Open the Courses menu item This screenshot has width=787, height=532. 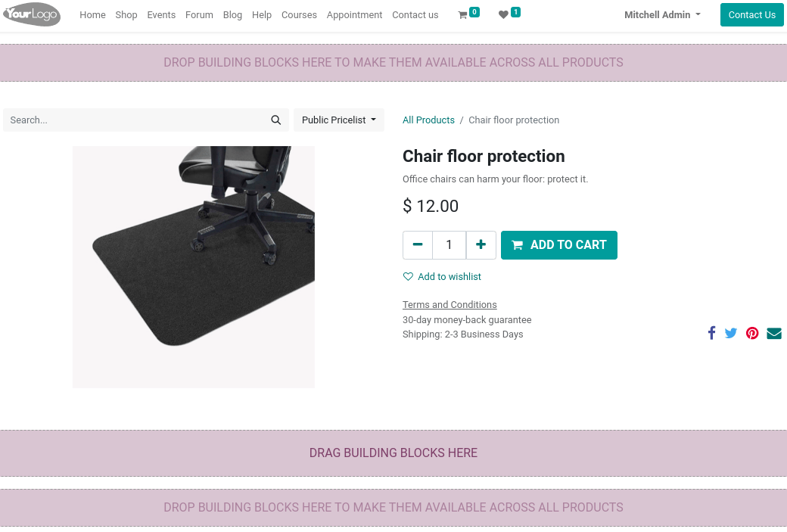tap(299, 14)
